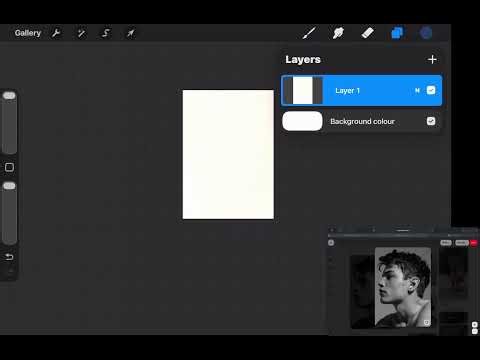Tap the Layer 1 thumbnail
480x360 pixels.
[303, 90]
